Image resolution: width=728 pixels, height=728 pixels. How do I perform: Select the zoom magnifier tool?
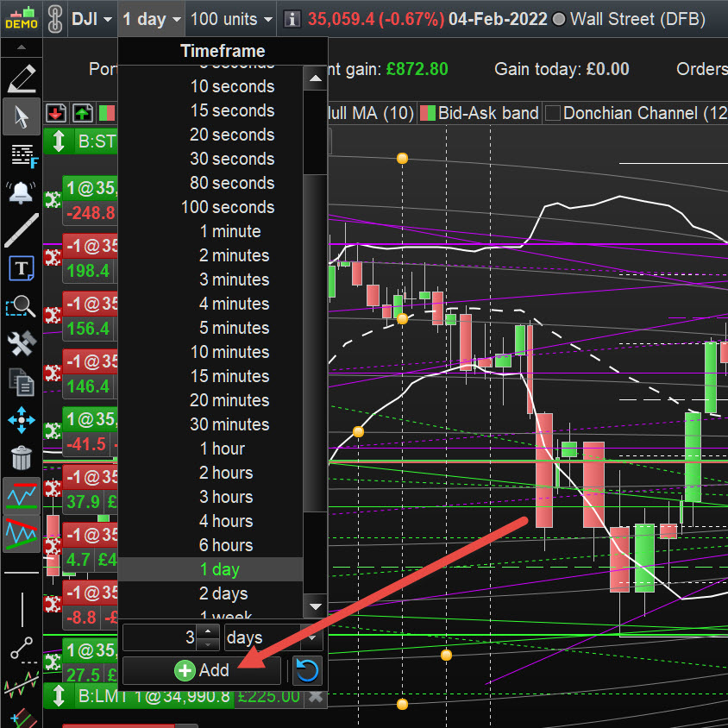21,306
